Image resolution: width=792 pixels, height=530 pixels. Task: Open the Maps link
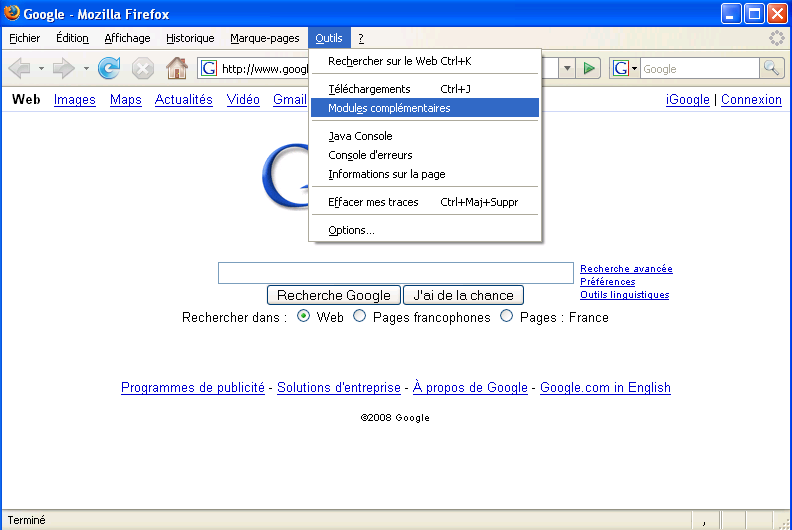(126, 100)
